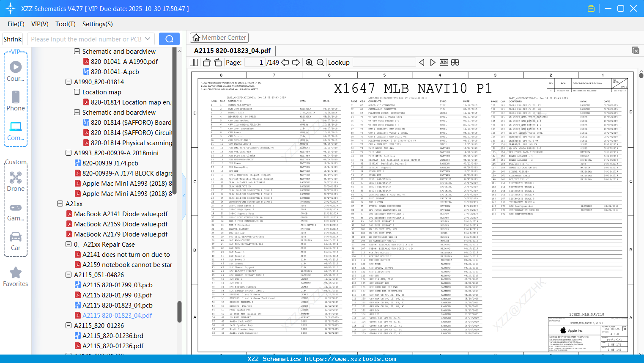Image resolution: width=644 pixels, height=363 pixels.
Task: Open the model number dropdown arrow
Action: point(148,39)
